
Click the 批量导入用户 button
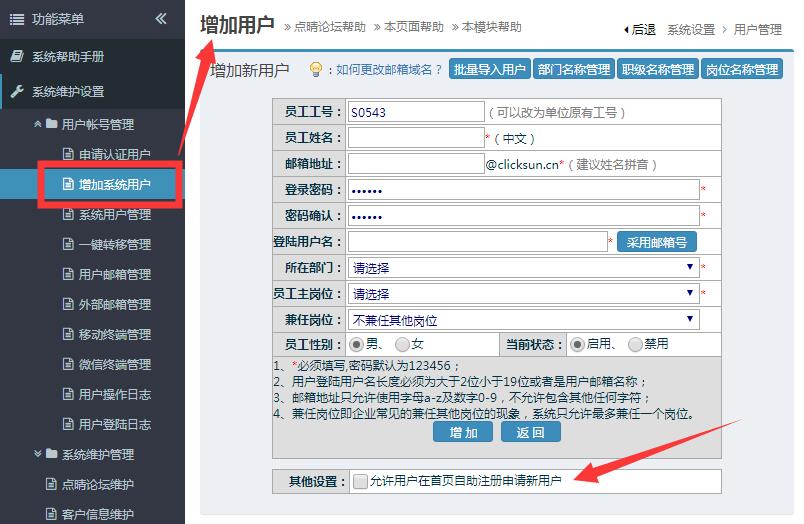(x=489, y=70)
